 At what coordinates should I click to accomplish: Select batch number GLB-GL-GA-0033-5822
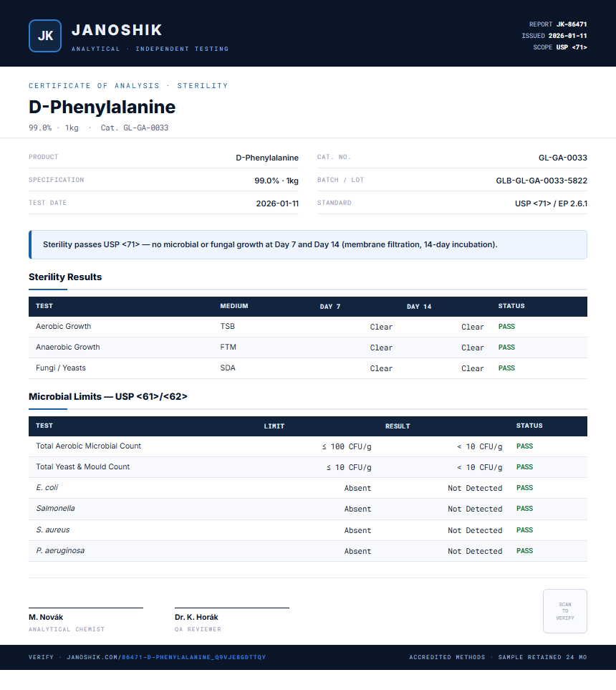542,181
